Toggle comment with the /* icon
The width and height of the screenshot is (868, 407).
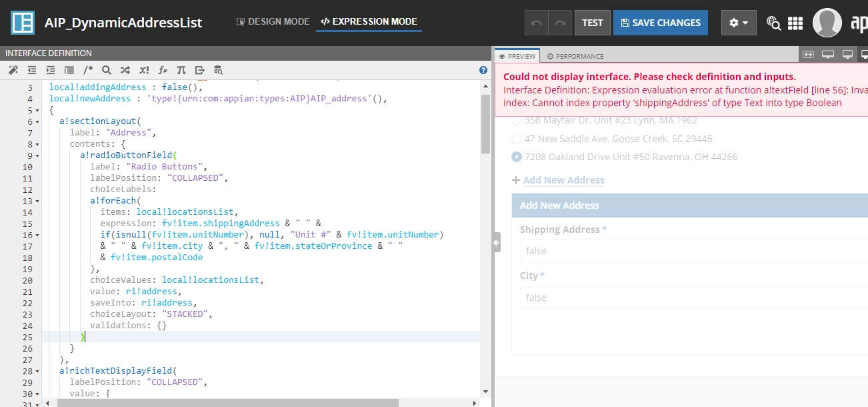click(x=88, y=70)
